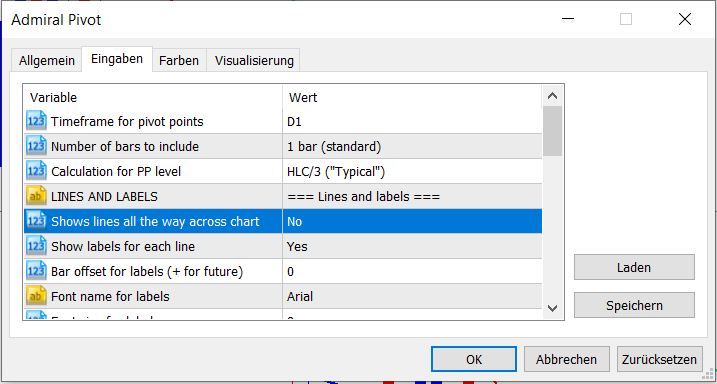Click the yellow ab icon beside Font name for labels
This screenshot has height=384, width=717.
pyautogui.click(x=36, y=296)
